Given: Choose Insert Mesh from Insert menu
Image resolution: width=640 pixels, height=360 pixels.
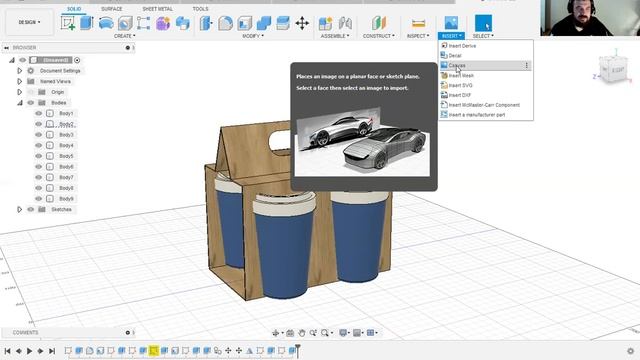Looking at the screenshot, I should pos(486,76).
